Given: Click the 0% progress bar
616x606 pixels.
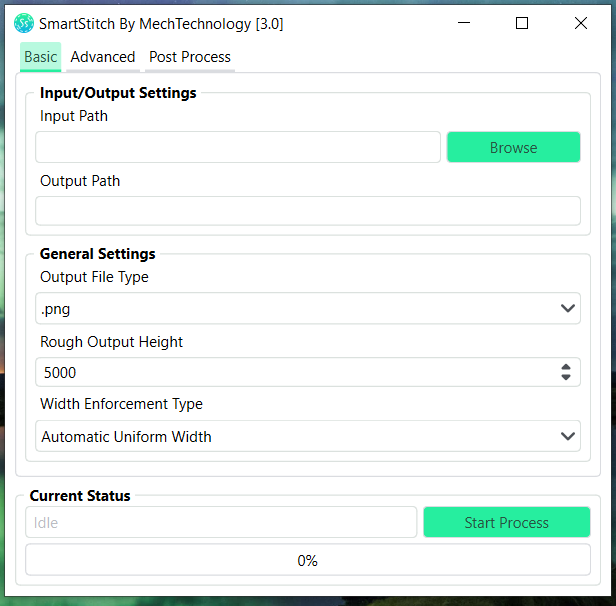Looking at the screenshot, I should tap(308, 561).
